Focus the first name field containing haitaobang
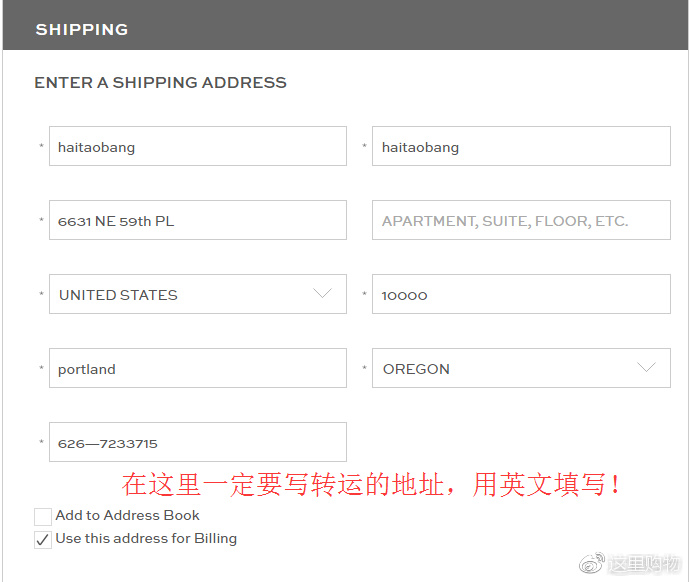This screenshot has width=689, height=582. click(x=197, y=147)
